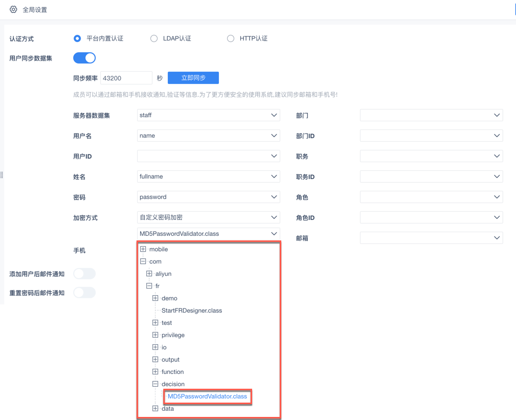
Task: Expand the io tree node
Action: (x=155, y=347)
